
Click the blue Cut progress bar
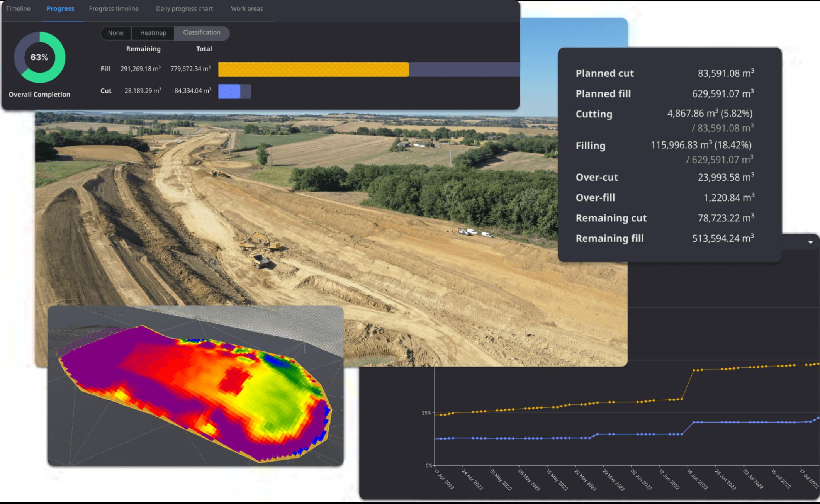[229, 92]
